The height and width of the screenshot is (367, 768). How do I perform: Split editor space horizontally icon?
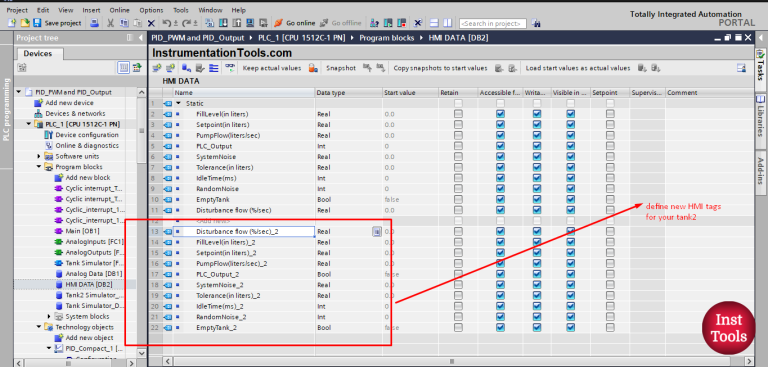click(x=434, y=23)
